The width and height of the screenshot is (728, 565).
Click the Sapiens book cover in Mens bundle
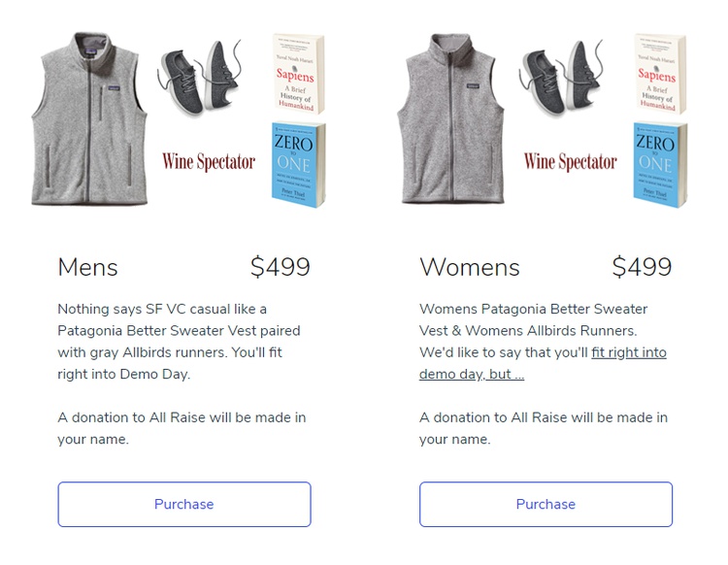click(299, 74)
